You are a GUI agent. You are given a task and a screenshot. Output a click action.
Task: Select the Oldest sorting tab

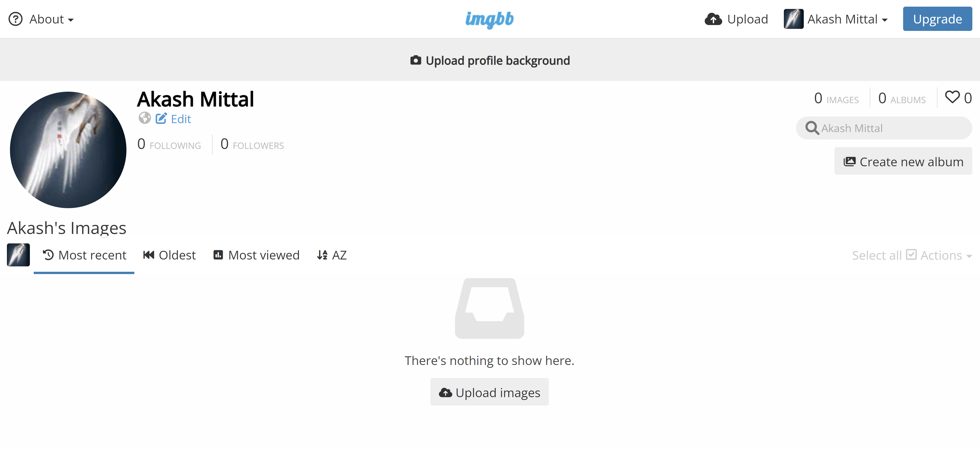(169, 255)
